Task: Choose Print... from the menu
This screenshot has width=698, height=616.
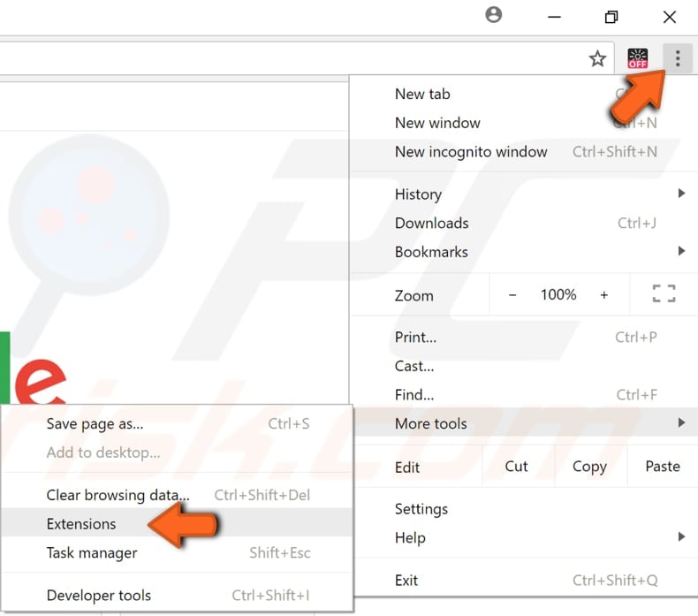Action: coord(523,338)
